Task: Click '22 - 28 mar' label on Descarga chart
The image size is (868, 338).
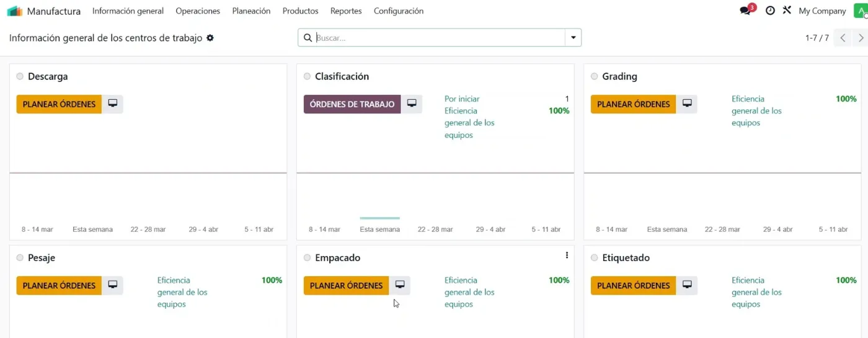Action: [148, 229]
